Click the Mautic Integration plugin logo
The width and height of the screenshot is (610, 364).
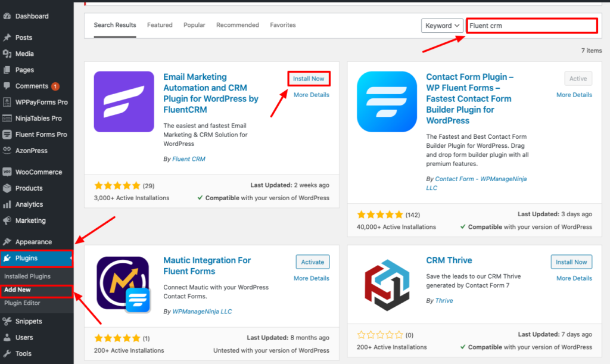(x=124, y=285)
